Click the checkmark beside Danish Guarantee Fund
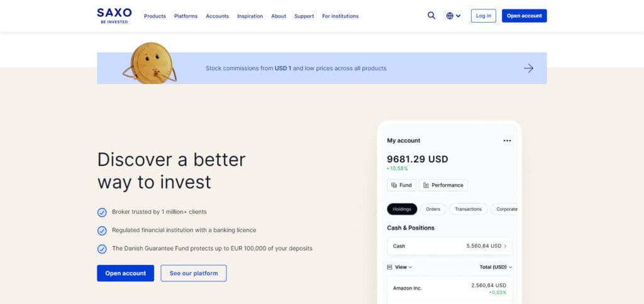This screenshot has height=304, width=644. 102,249
